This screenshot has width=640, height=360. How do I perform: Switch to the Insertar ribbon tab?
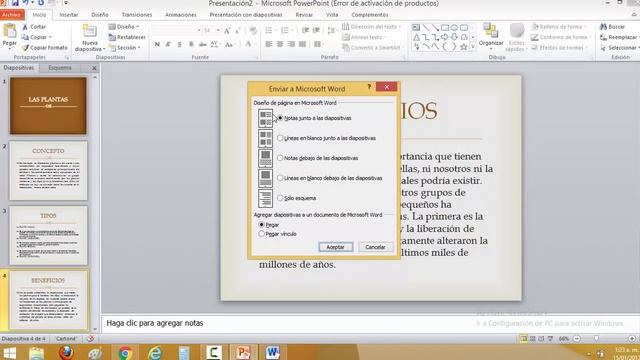coord(69,15)
